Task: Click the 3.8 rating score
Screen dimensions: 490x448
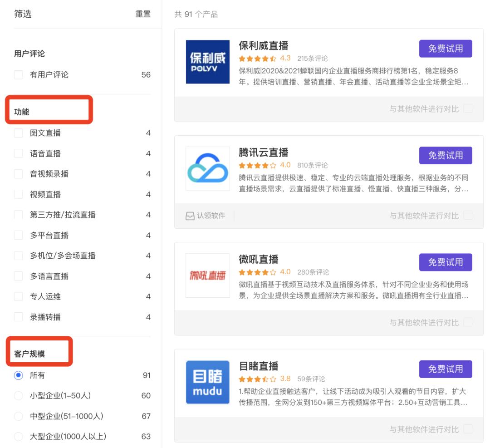Action: 285,379
